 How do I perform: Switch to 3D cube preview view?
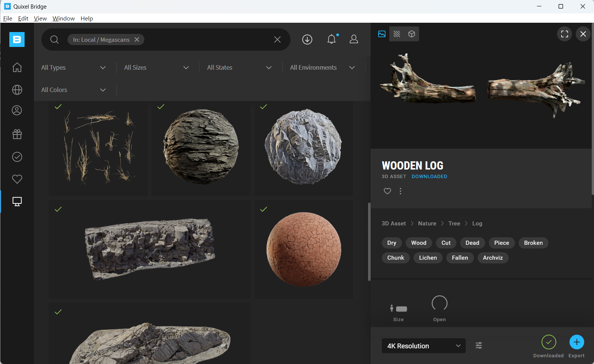[x=412, y=34]
